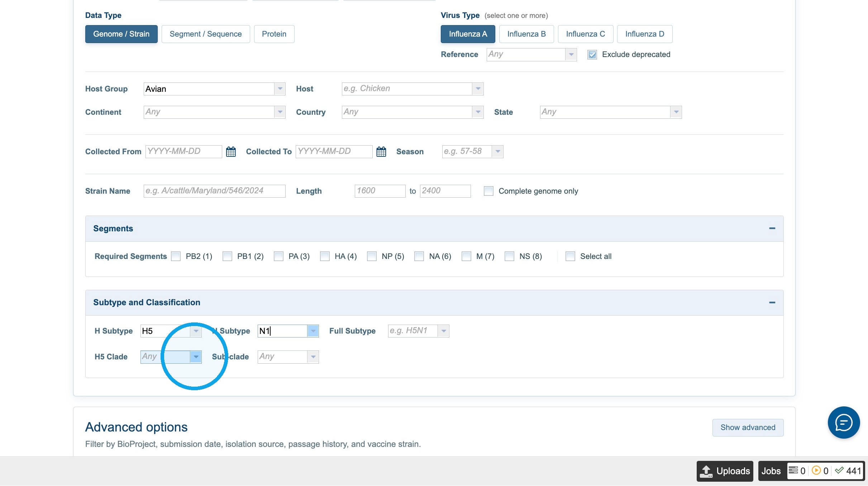Open the Reference dropdown
The image size is (868, 486).
click(571, 55)
